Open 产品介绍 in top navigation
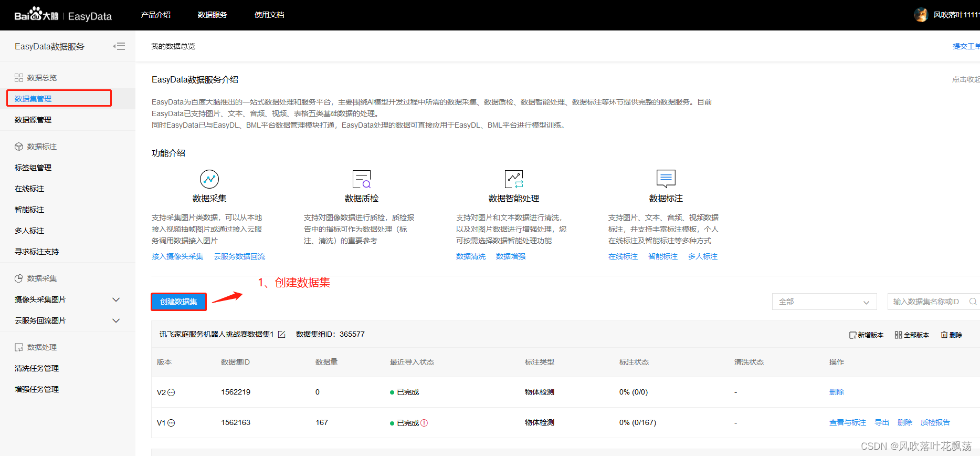Viewport: 980px width, 456px height. [x=156, y=15]
